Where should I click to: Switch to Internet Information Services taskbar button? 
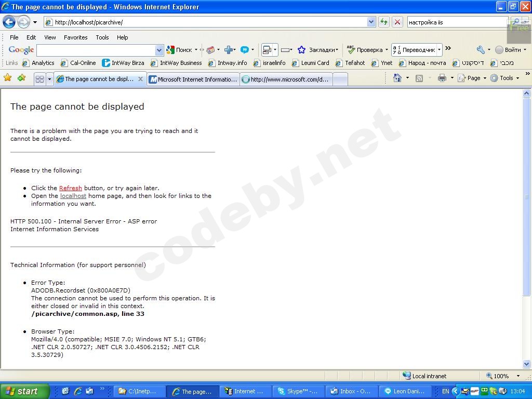(246, 392)
